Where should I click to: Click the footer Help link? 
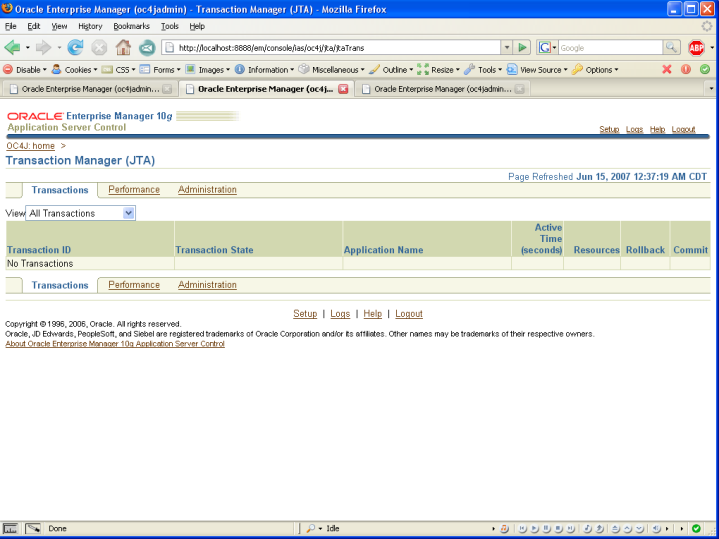tap(372, 314)
